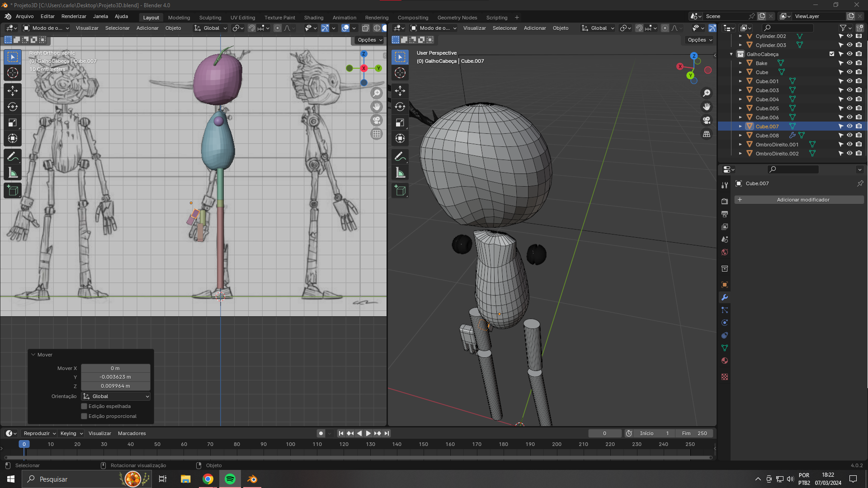Select the Cursor tool in right viewport
The width and height of the screenshot is (868, 488).
tap(400, 73)
